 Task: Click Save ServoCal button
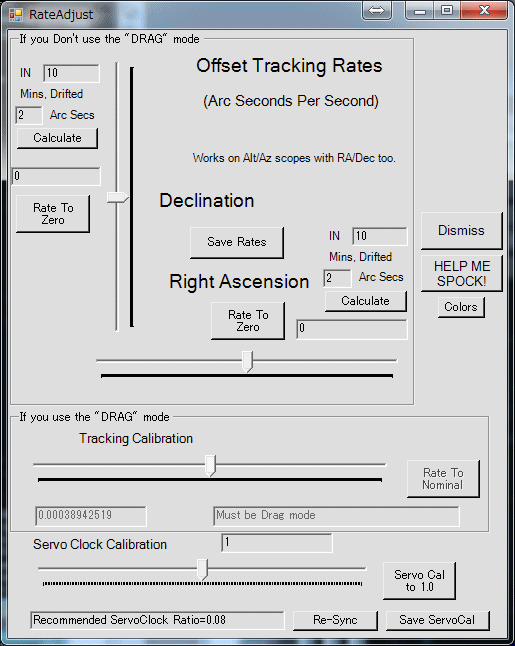point(438,620)
